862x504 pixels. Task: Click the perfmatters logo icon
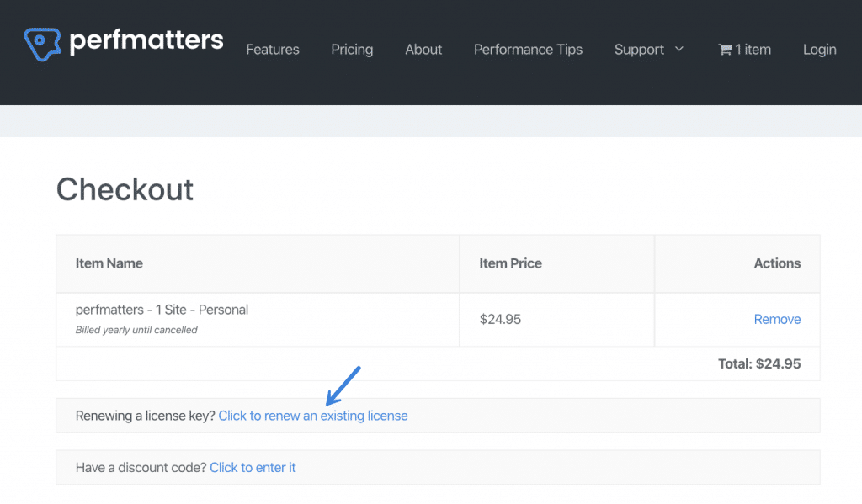[42, 44]
